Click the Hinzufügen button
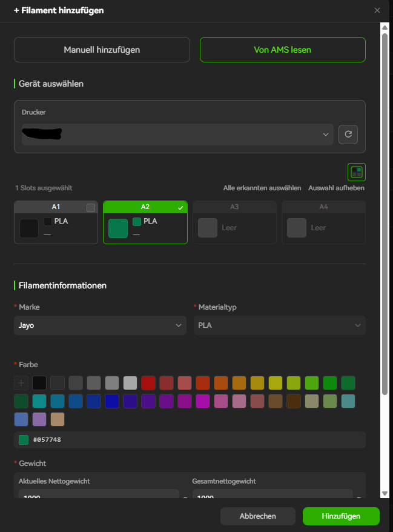 pos(341,516)
